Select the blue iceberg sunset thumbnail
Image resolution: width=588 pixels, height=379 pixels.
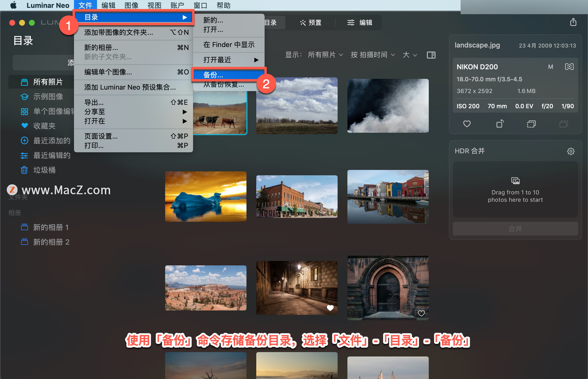205,197
